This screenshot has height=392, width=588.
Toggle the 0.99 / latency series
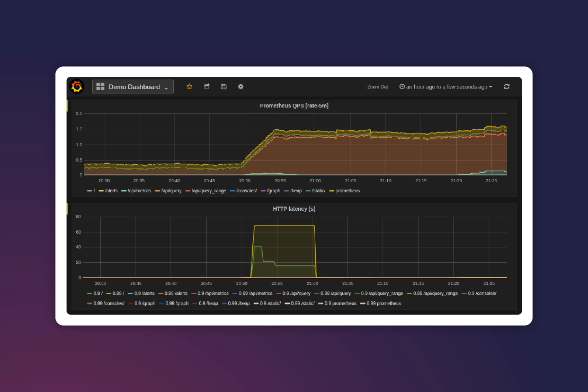115,293
